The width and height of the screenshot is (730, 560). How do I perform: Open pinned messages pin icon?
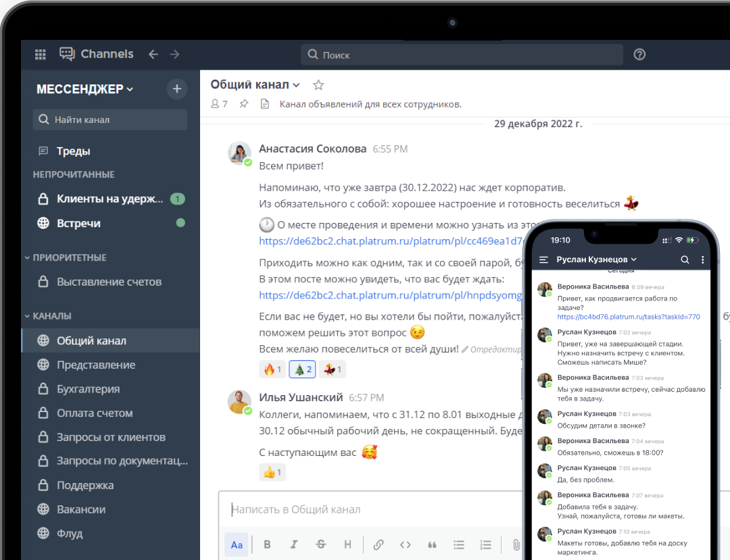pyautogui.click(x=244, y=104)
